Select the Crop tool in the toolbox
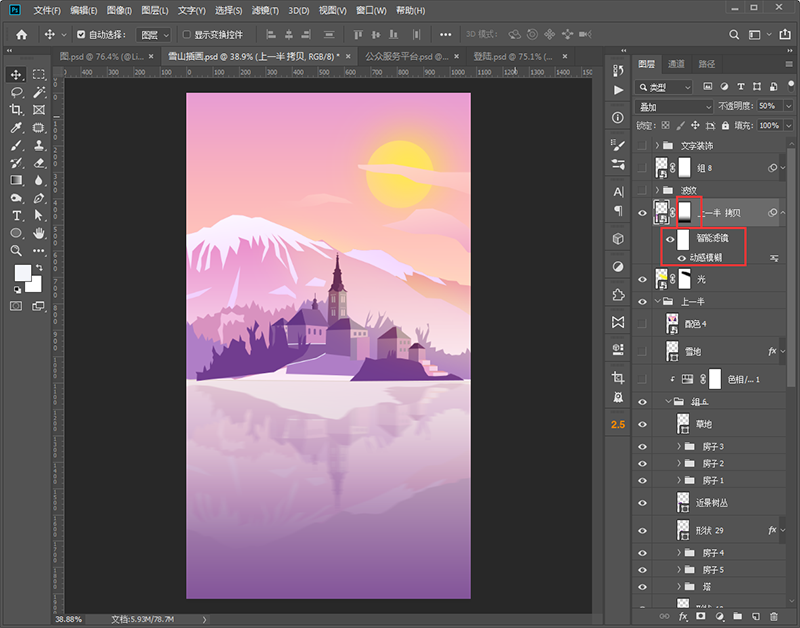 (x=17, y=110)
